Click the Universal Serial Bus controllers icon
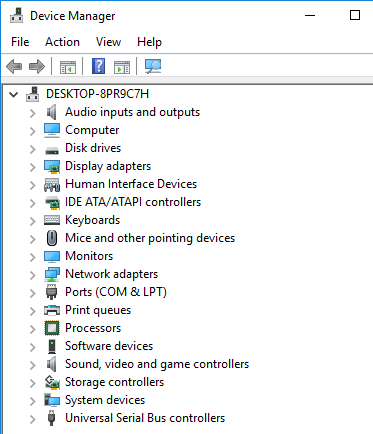Screen dimensions: 373x434 (51, 418)
